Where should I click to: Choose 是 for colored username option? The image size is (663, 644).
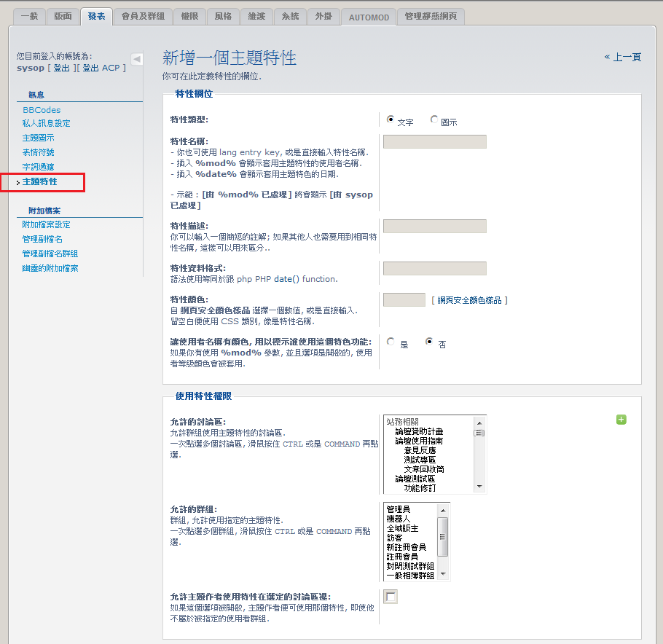pos(391,342)
